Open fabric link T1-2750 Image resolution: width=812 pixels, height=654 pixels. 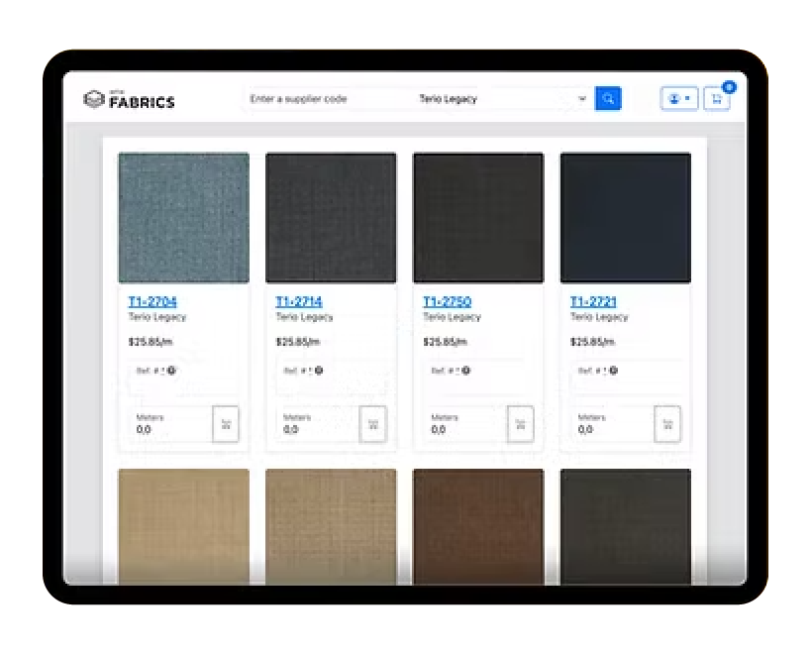pyautogui.click(x=447, y=301)
